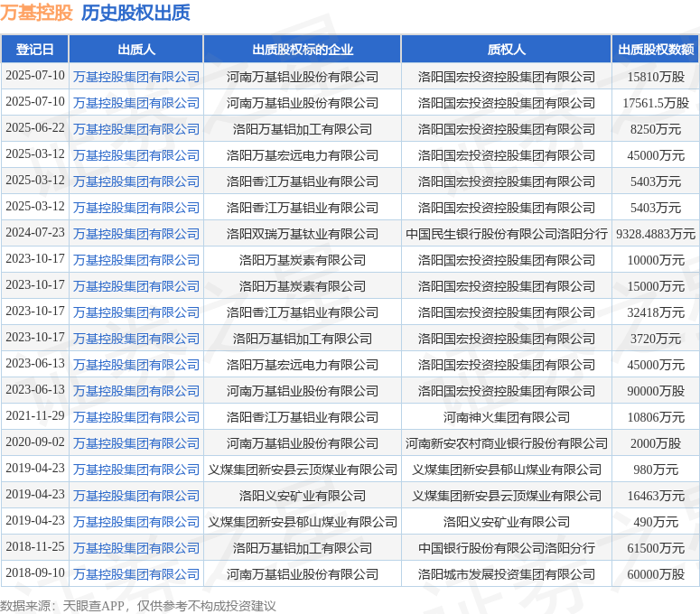Viewport: 700px width, 614px height.
Task: Select the 洛阳双瑞万基钛业有限公司 cell
Action: 302,234
